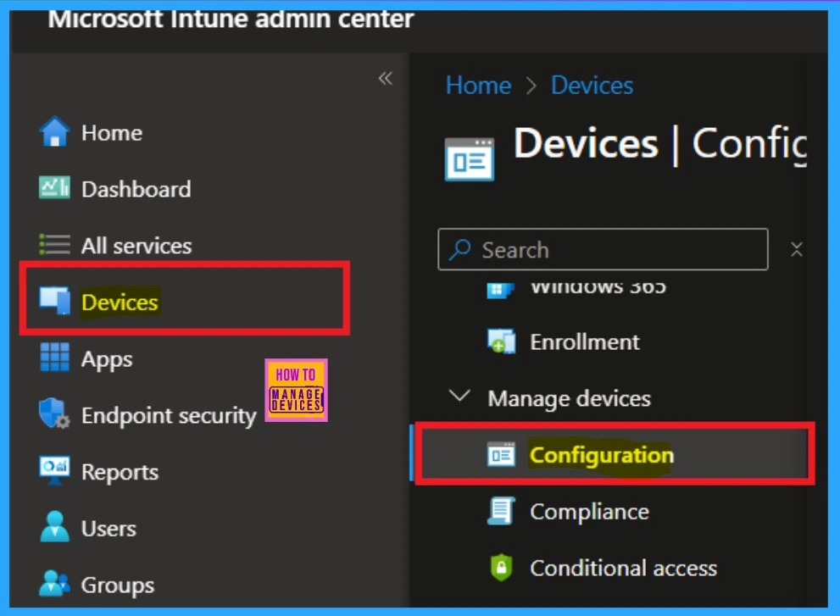Screen dimensions: 840x616
Task: Click the Groups people icon
Action: (x=54, y=583)
